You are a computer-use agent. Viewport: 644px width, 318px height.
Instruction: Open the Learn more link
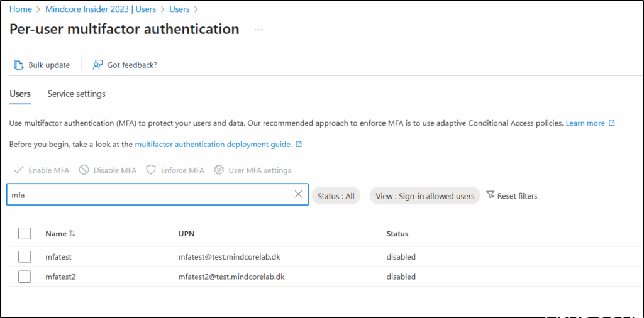(x=586, y=123)
